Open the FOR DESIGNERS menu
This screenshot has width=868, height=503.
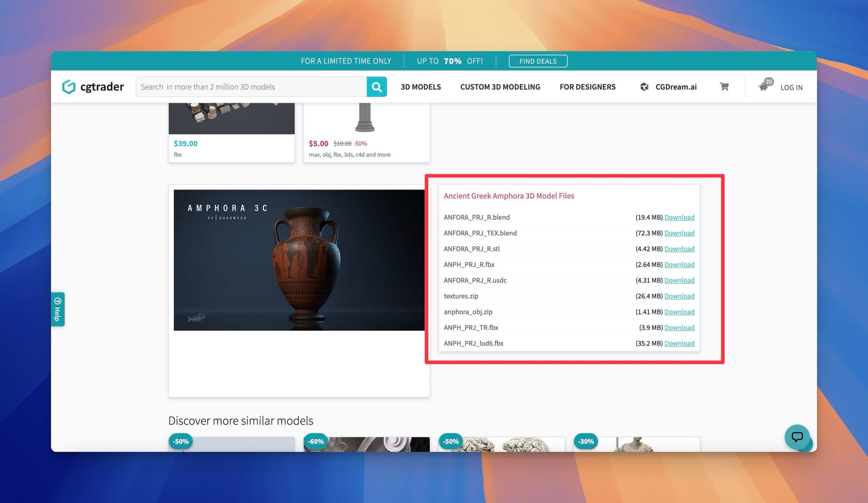pos(587,87)
